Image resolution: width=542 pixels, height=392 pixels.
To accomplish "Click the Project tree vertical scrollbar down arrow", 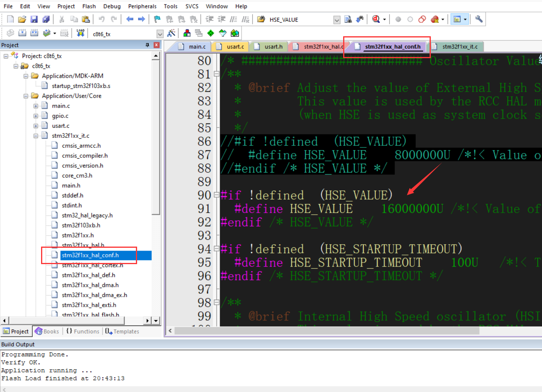I will pyautogui.click(x=156, y=321).
